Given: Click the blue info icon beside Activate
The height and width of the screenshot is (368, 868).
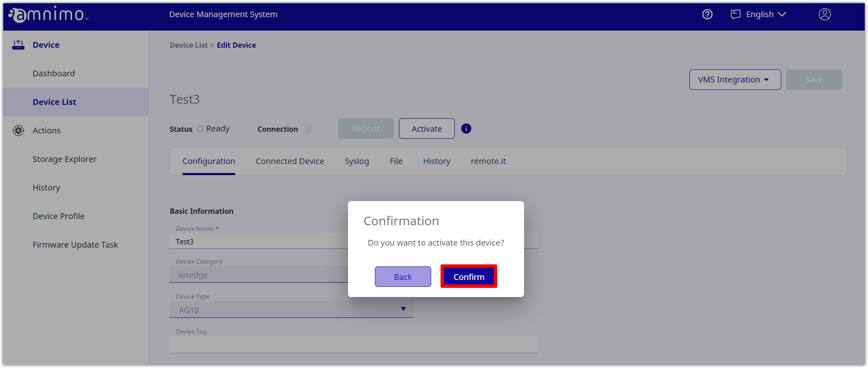Looking at the screenshot, I should point(466,129).
